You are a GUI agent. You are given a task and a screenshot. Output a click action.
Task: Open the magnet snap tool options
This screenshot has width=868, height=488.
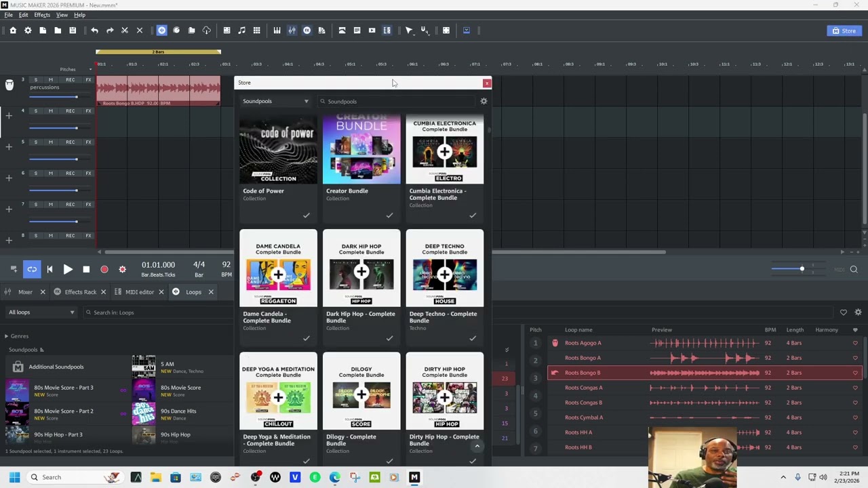425,30
